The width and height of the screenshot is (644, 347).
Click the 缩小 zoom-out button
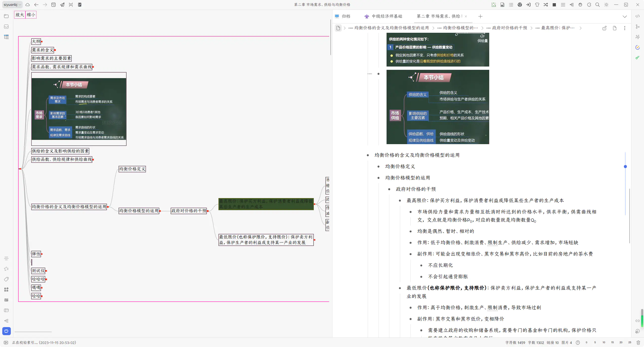click(31, 15)
